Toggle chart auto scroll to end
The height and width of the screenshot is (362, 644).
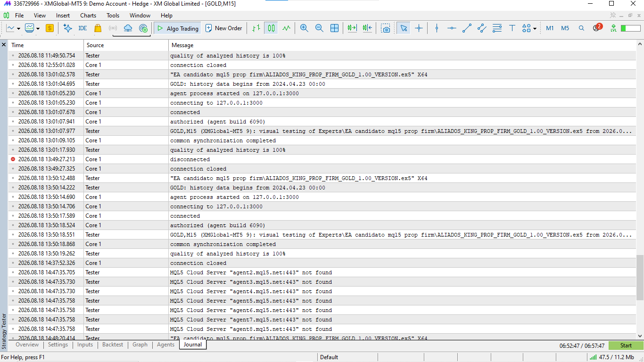[x=352, y=28]
